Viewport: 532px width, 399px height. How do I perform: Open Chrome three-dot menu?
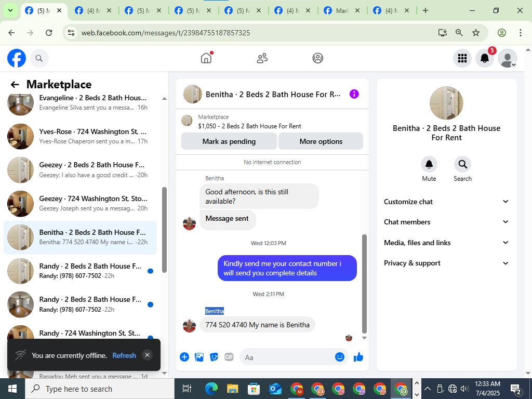pyautogui.click(x=520, y=33)
